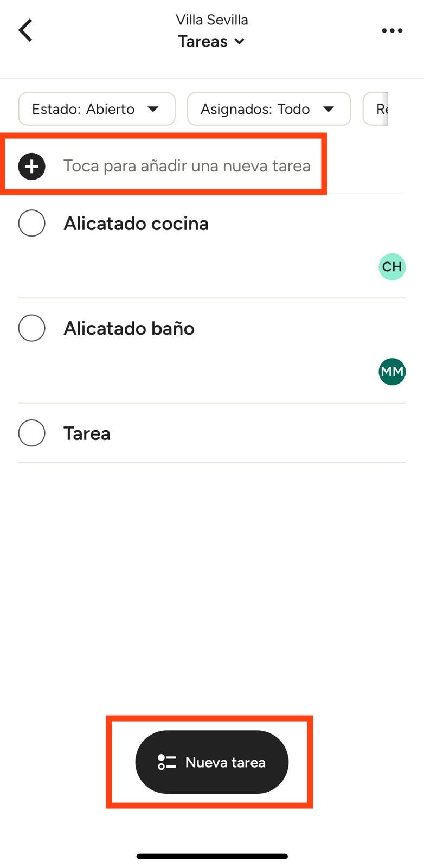This screenshot has height=868, width=424.
Task: Open the task named Tarea
Action: tap(87, 433)
